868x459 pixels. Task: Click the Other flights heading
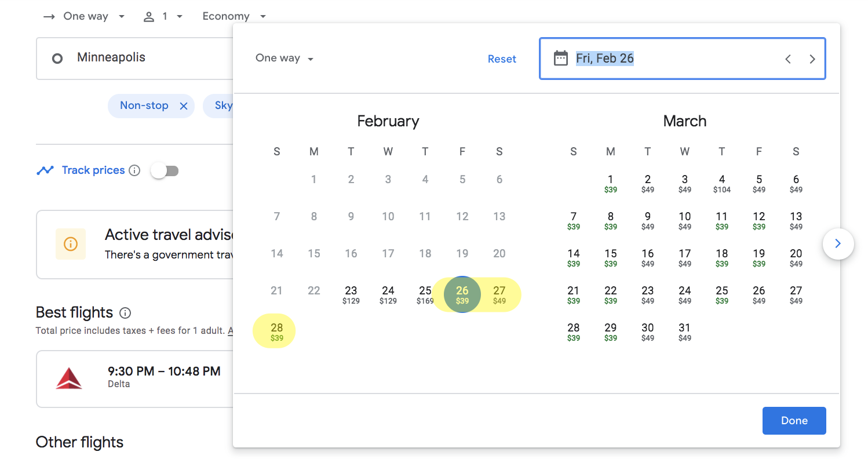click(x=80, y=442)
